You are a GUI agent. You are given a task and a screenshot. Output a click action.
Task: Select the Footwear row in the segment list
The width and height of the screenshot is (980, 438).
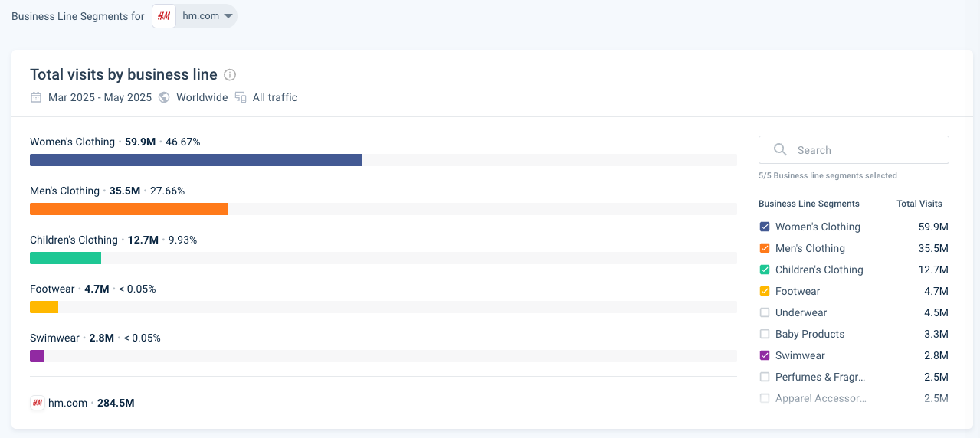click(854, 291)
